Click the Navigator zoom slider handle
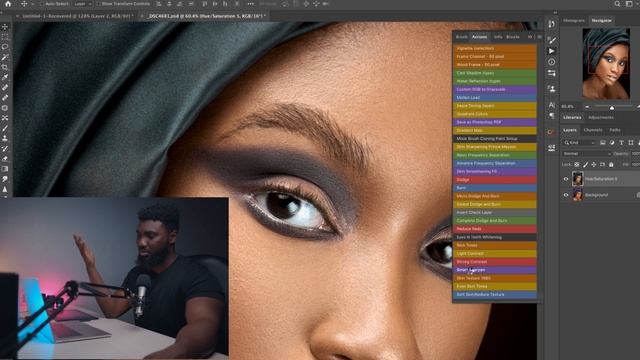Viewport: 640px width, 360px height. [x=612, y=107]
